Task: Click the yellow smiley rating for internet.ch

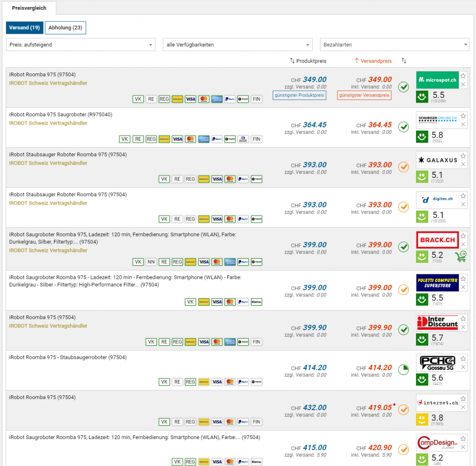Action: (422, 419)
